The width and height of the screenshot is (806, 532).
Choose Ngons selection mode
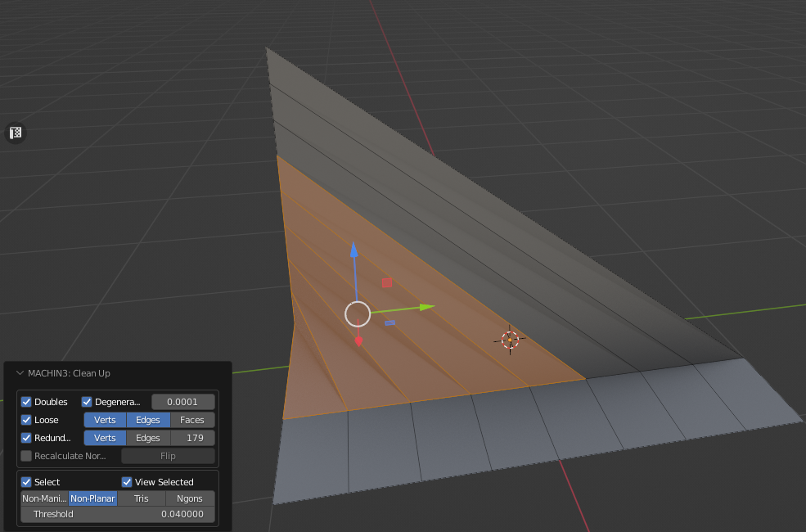[x=190, y=498]
